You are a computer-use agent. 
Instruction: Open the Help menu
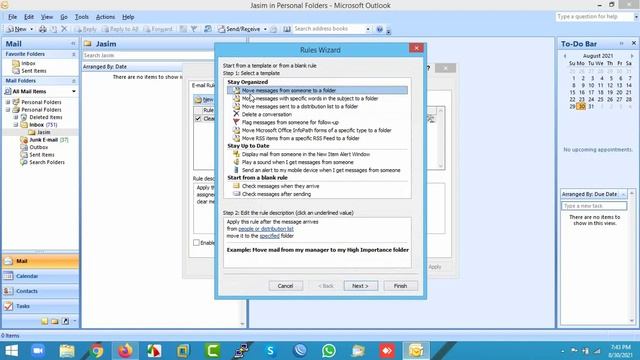[128, 17]
